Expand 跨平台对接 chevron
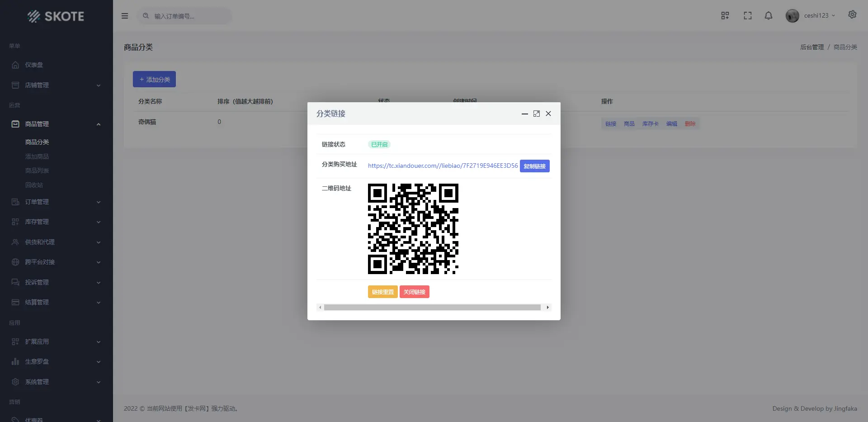This screenshot has height=422, width=868. point(99,262)
